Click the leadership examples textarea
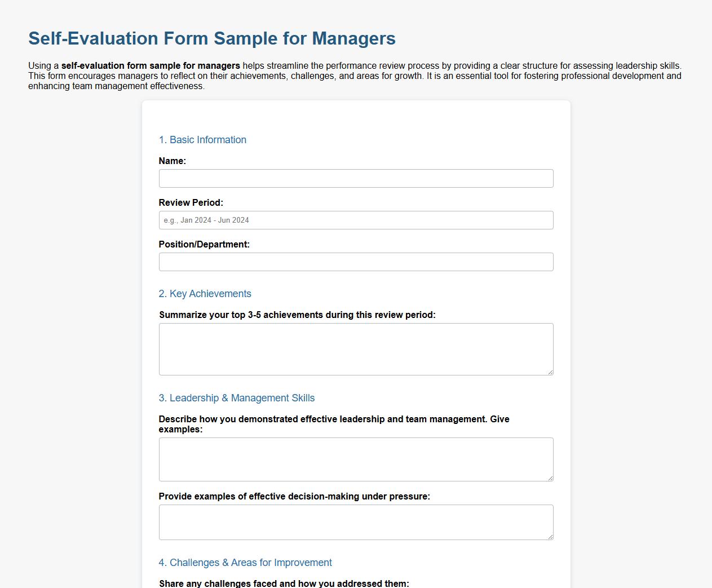 (x=356, y=459)
